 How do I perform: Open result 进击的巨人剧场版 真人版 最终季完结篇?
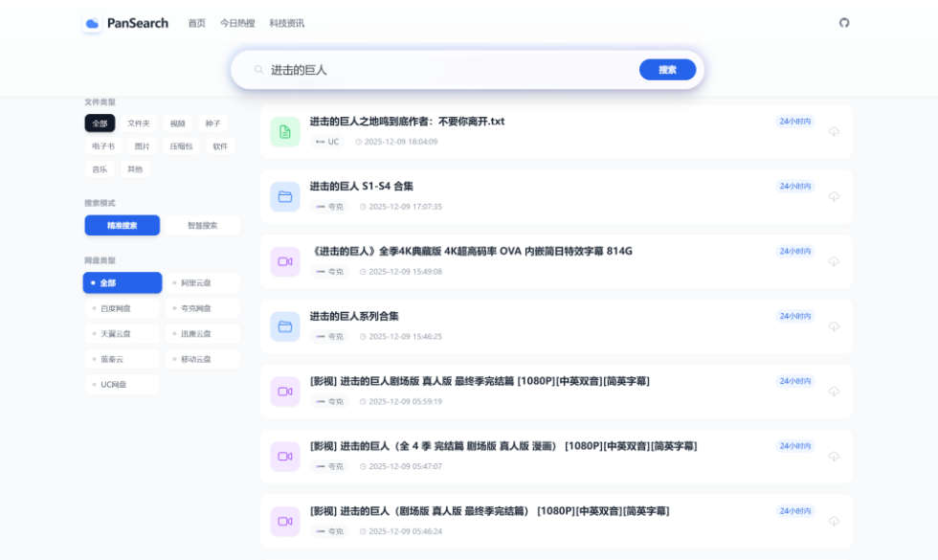[480, 381]
